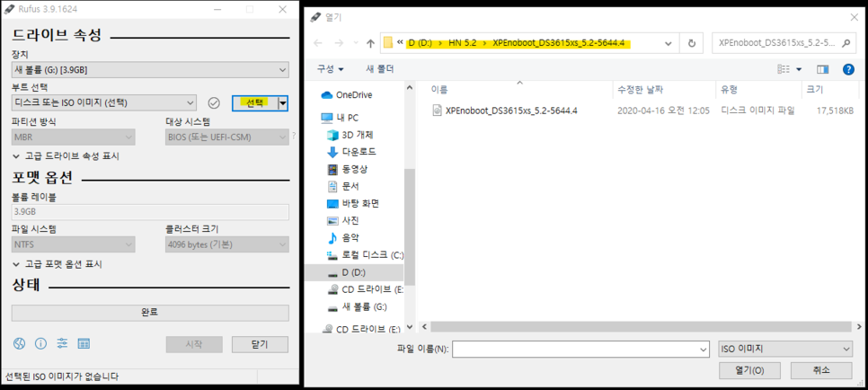Open Rufus About info icon
The height and width of the screenshot is (390, 868).
[x=40, y=344]
